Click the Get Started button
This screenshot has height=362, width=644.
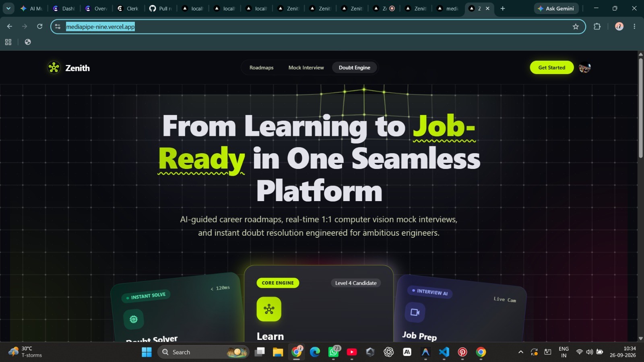point(551,68)
